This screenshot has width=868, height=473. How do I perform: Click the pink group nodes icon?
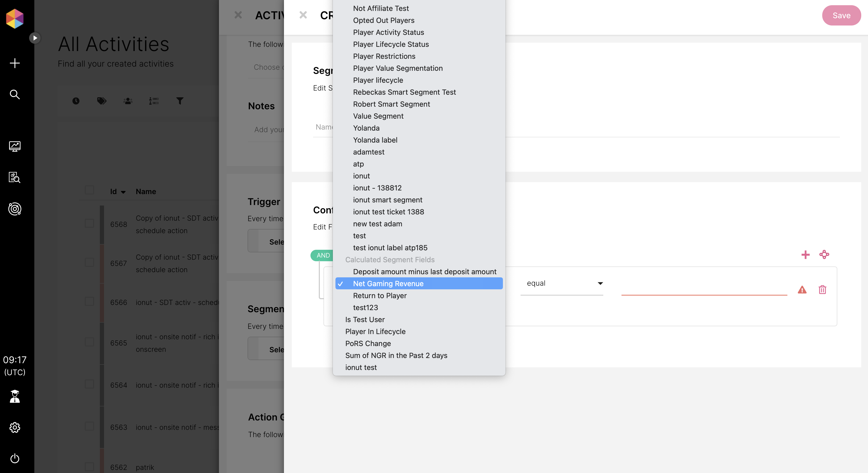[824, 254]
